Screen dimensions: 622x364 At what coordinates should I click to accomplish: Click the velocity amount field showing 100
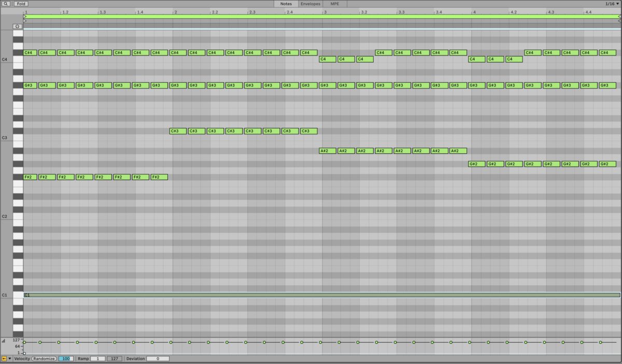click(x=66, y=358)
